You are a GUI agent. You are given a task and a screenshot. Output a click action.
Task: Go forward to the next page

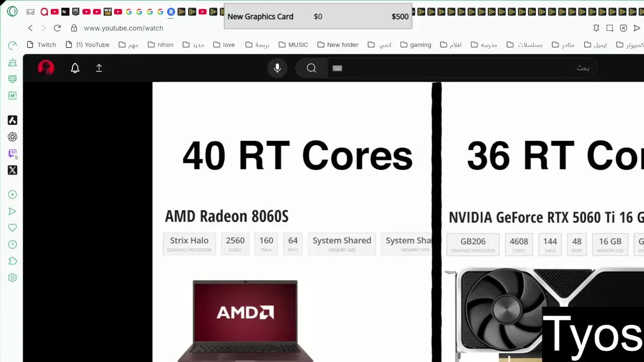pyautogui.click(x=43, y=28)
